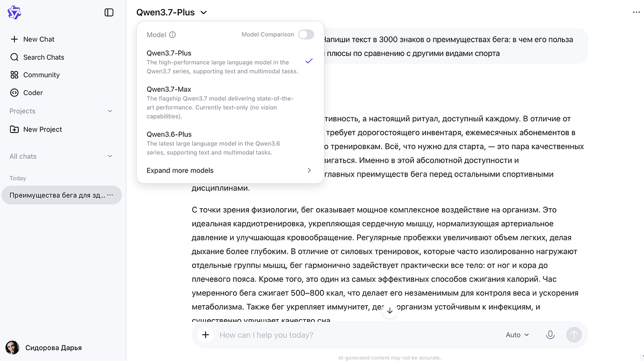The width and height of the screenshot is (644, 361).
Task: Open Search Chats
Action: (x=62, y=57)
